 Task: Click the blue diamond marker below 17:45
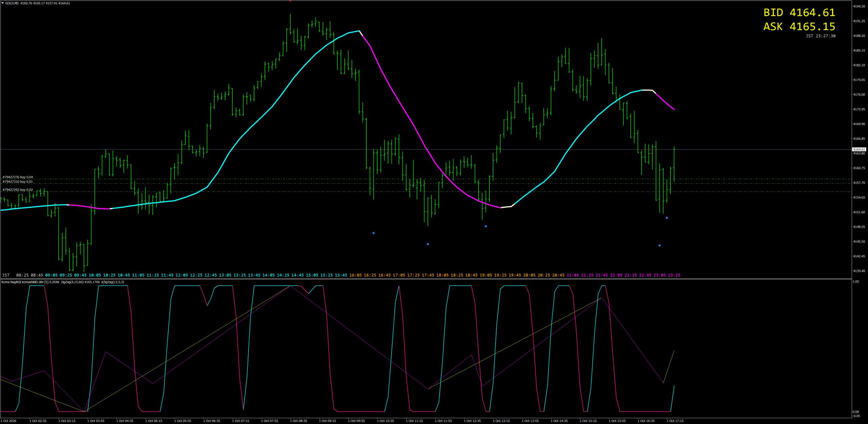tap(428, 244)
